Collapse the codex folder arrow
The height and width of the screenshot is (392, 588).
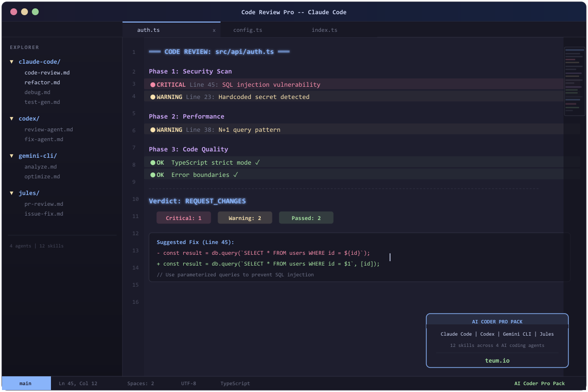point(12,119)
